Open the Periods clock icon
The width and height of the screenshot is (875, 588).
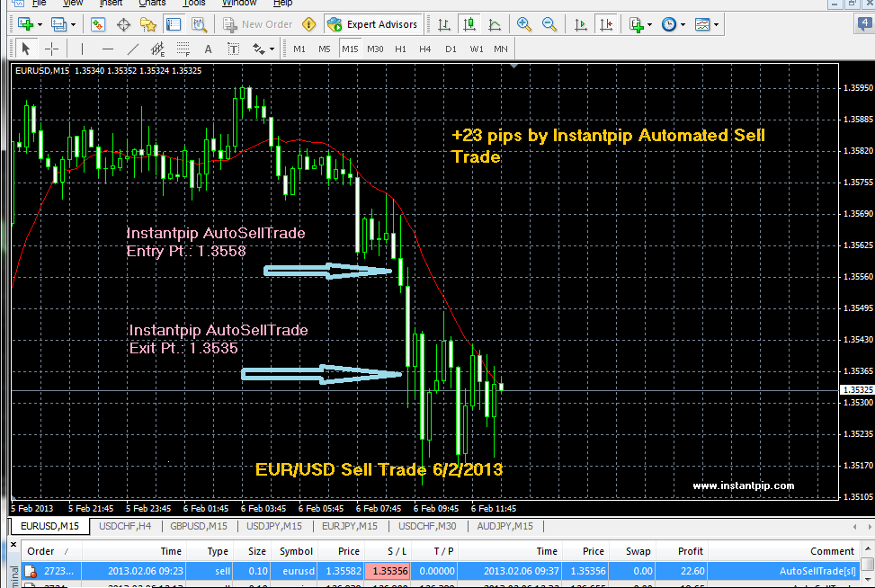[668, 24]
